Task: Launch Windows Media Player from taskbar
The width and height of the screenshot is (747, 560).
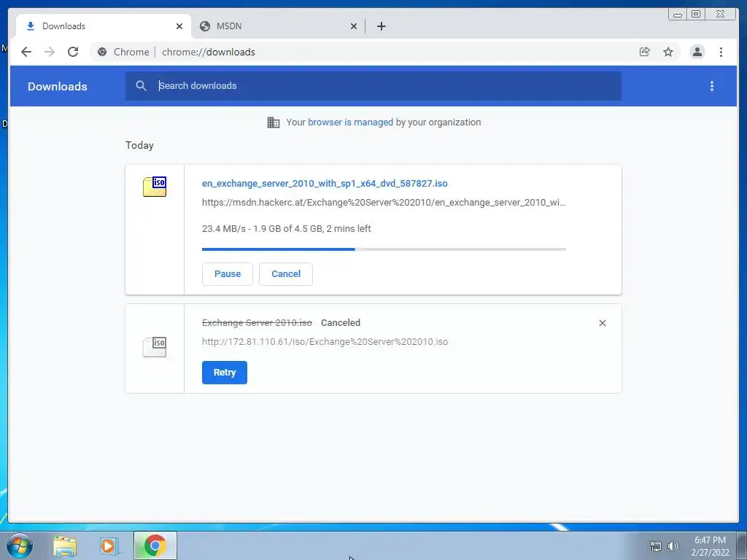Action: point(109,546)
